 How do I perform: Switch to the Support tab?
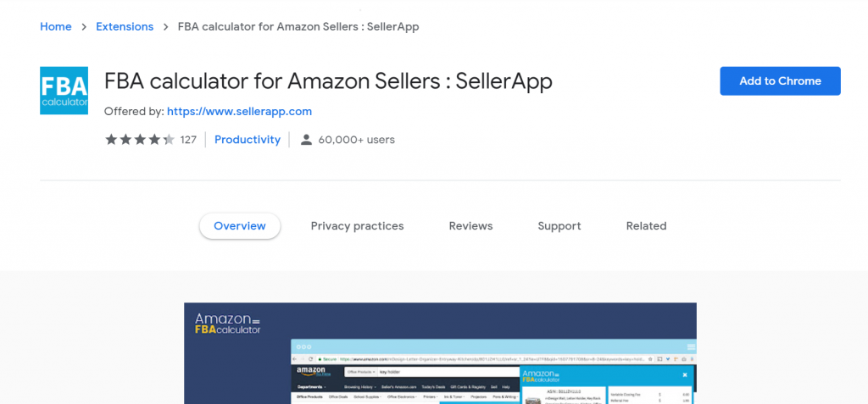click(x=559, y=226)
